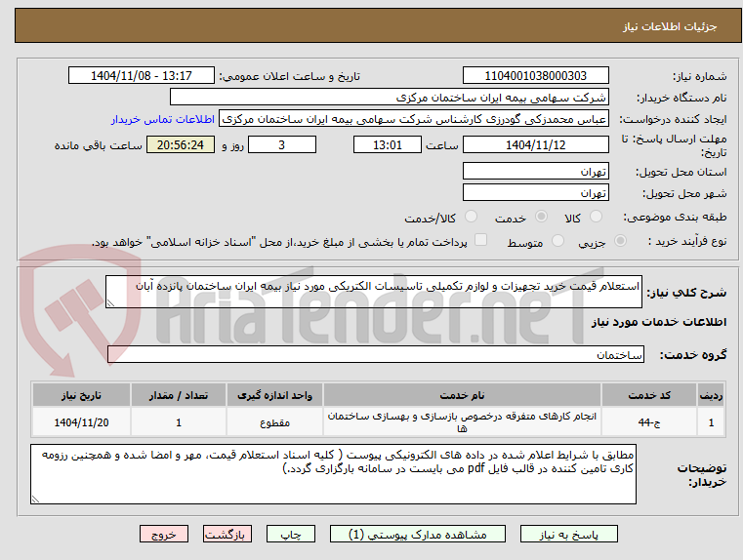This screenshot has height=560, width=743.
Task: Select the کالا radio button
Action: (596, 217)
